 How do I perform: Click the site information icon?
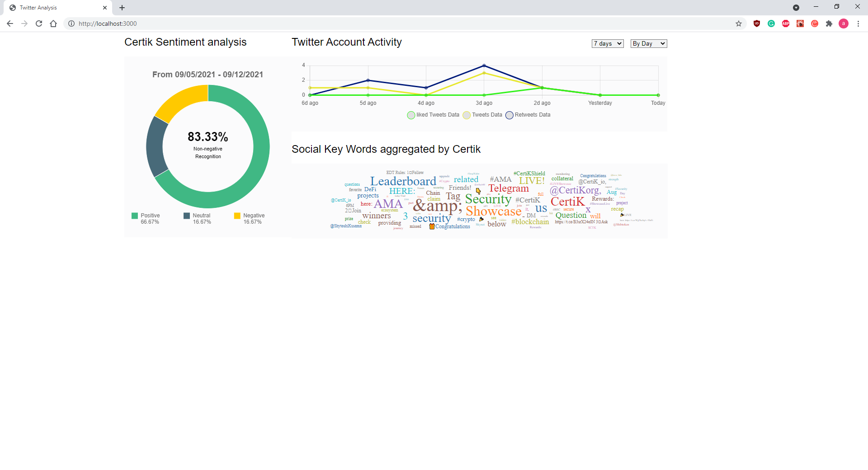[x=71, y=23]
